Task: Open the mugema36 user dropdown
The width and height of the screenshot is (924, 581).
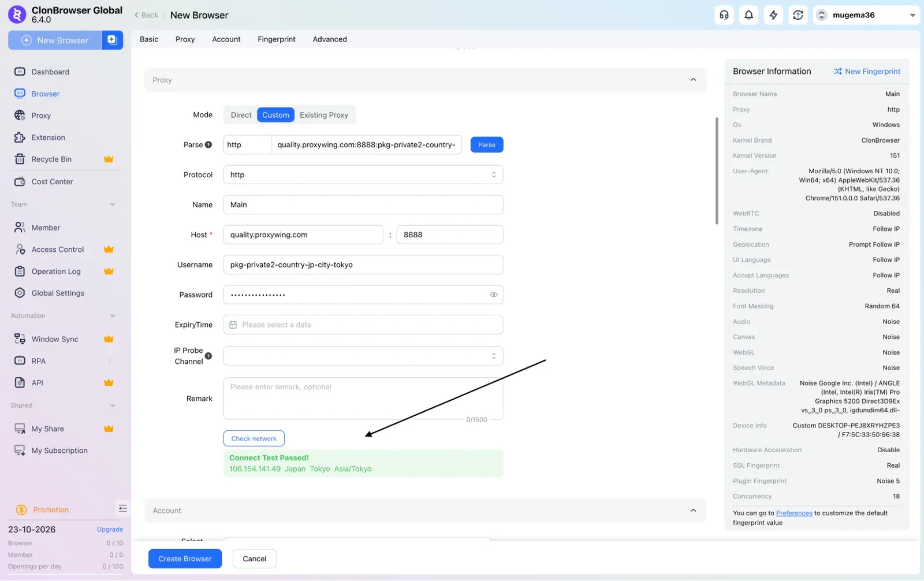Action: [866, 15]
